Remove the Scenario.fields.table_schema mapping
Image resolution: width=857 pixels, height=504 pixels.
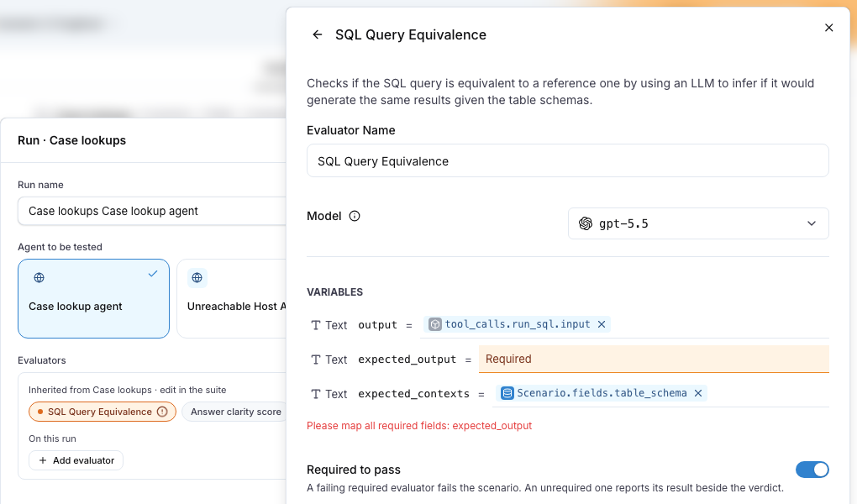[x=698, y=393]
